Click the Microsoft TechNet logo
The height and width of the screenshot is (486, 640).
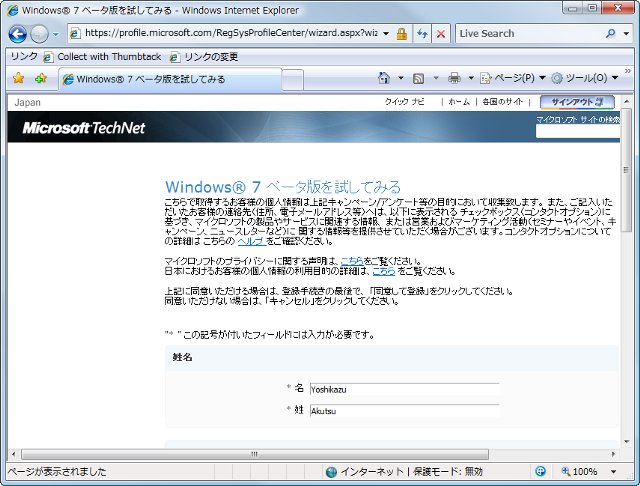click(x=84, y=128)
